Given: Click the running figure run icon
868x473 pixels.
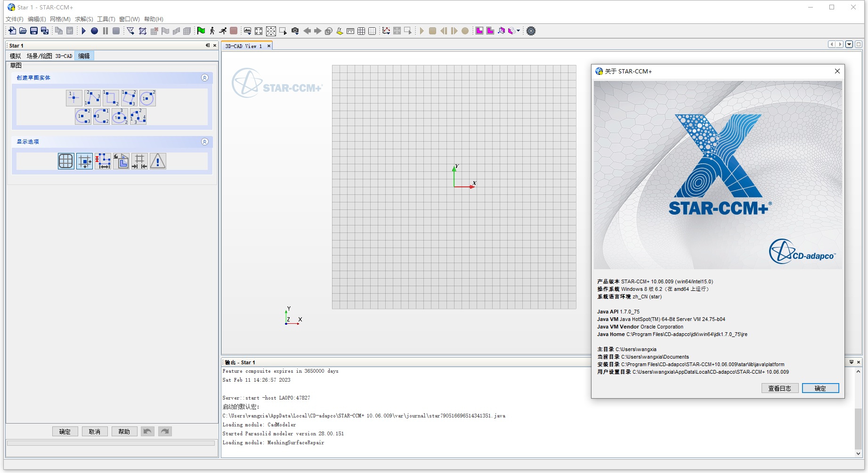Looking at the screenshot, I should 223,31.
